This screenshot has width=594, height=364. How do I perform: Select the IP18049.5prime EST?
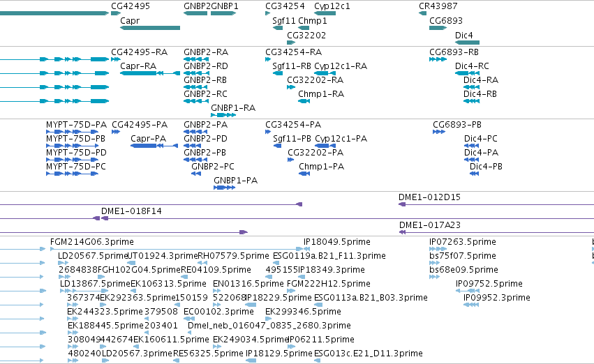[x=307, y=249]
